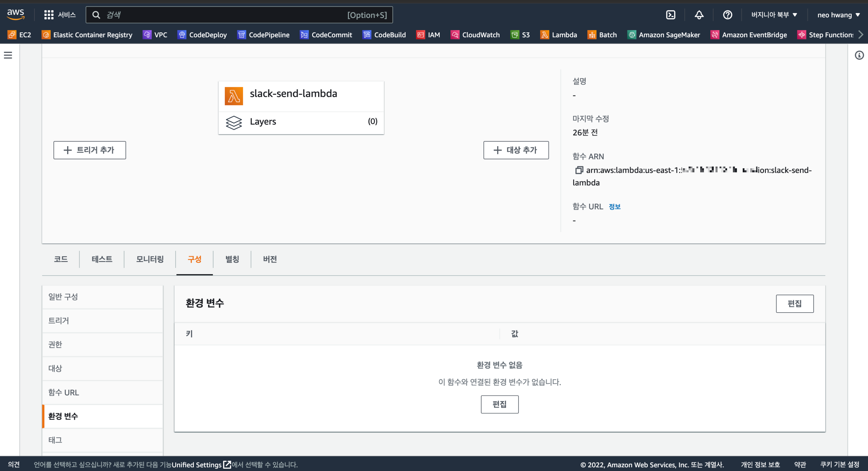Open CloudShell terminal icon
868x471 pixels.
point(671,15)
